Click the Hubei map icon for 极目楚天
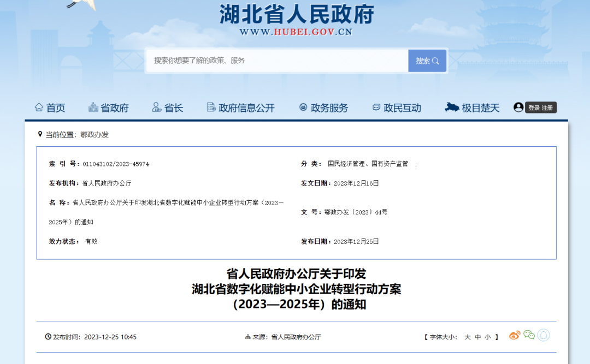590x364 pixels. click(452, 108)
